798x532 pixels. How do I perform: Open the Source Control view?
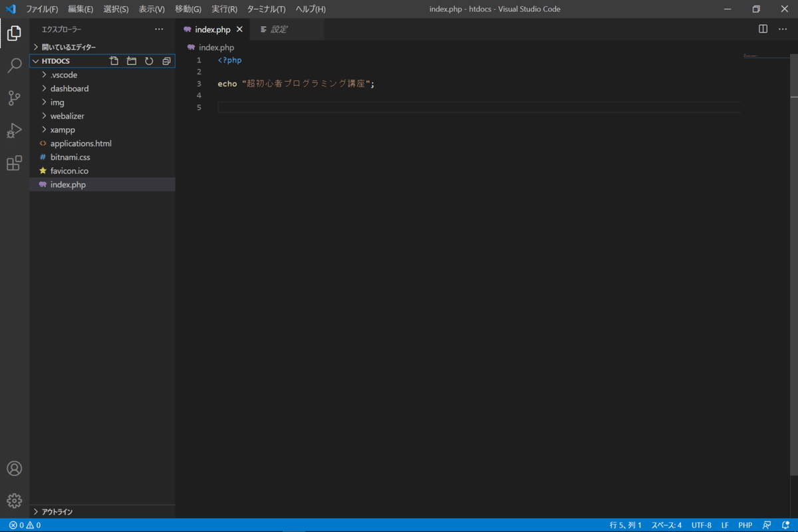[14, 98]
